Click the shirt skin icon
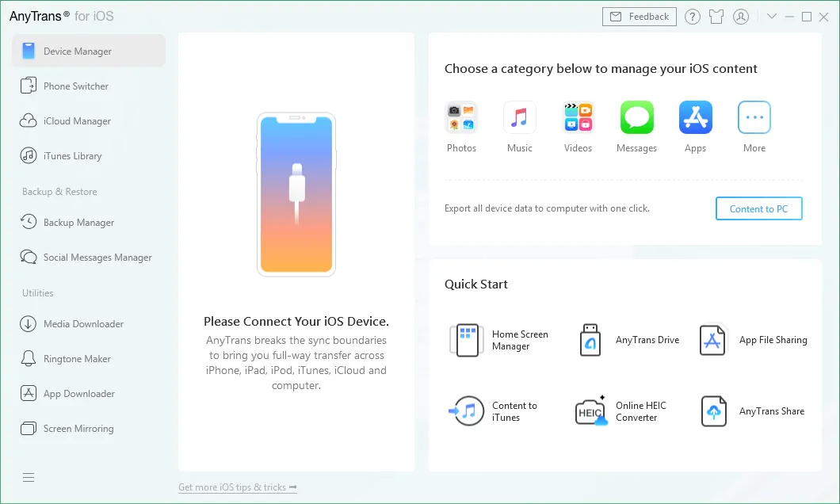 [716, 17]
